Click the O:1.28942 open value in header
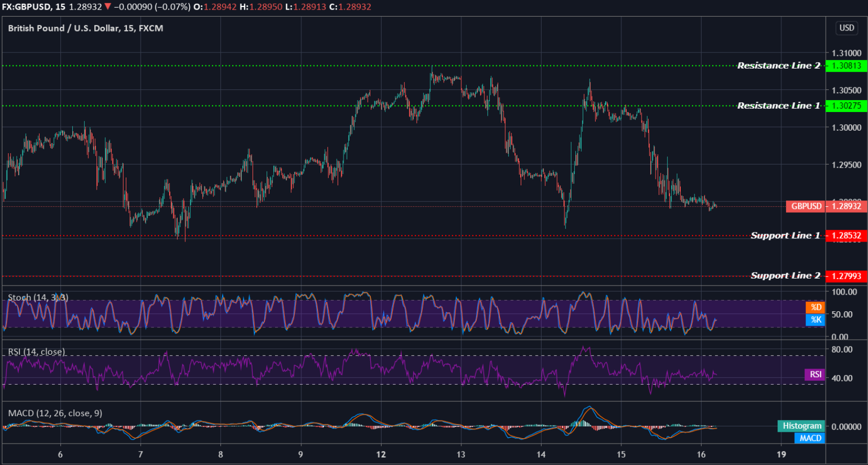This screenshot has height=465, width=868. point(215,7)
